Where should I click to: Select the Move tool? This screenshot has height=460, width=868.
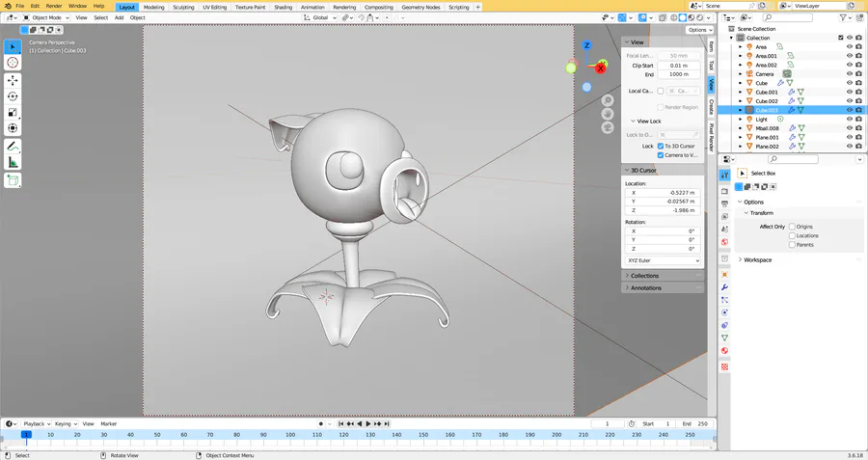click(13, 81)
